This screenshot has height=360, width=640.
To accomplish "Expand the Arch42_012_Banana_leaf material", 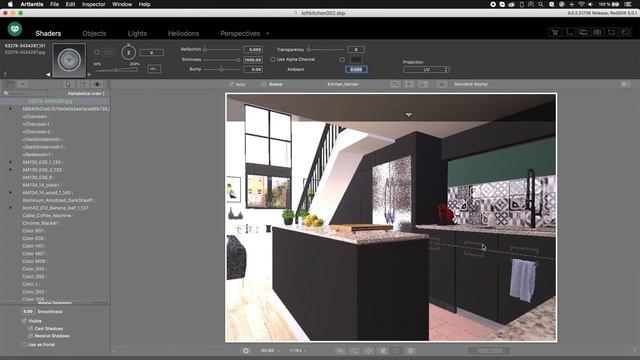I will (x=11, y=208).
